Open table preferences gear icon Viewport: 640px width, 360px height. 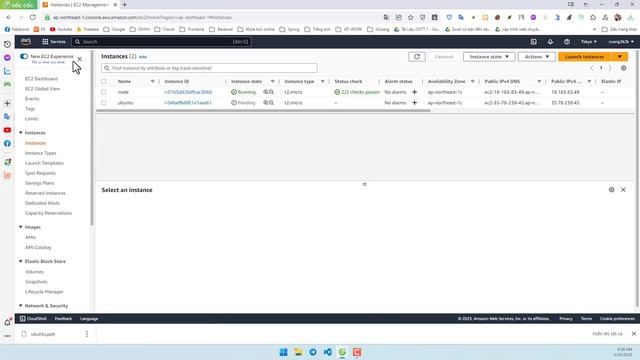[x=624, y=68]
